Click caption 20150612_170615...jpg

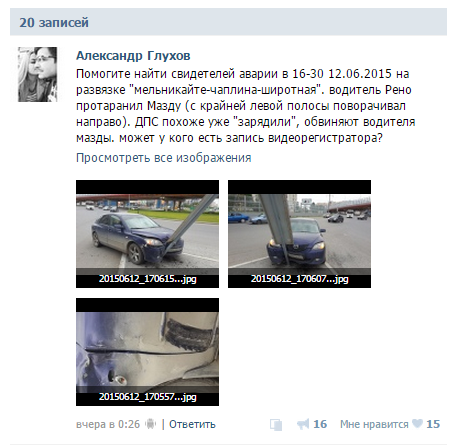147,279
